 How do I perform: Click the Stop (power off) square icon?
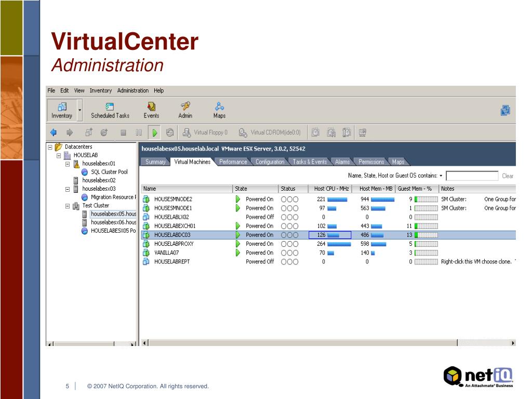coord(123,132)
